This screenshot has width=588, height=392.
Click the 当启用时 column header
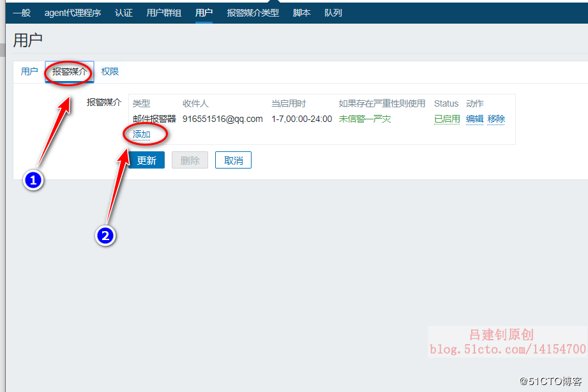tap(289, 103)
